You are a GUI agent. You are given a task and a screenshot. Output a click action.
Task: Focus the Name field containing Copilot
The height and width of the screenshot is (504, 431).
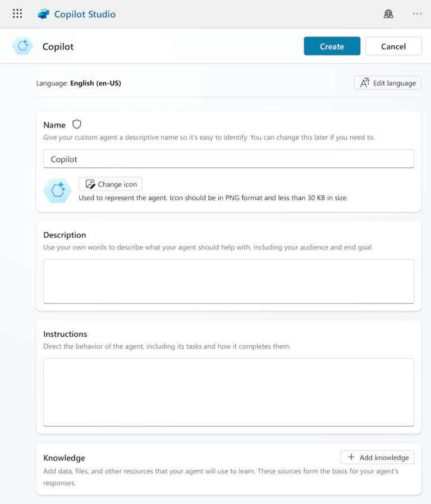pyautogui.click(x=228, y=159)
